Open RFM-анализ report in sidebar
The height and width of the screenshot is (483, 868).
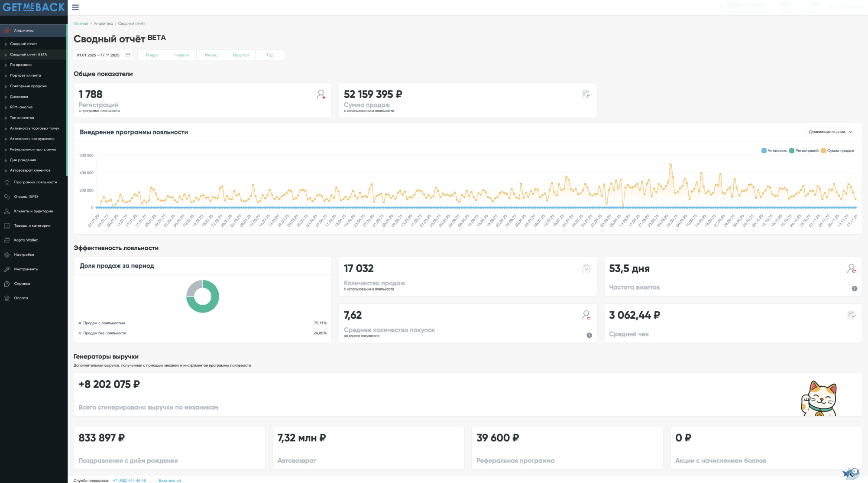pos(21,107)
